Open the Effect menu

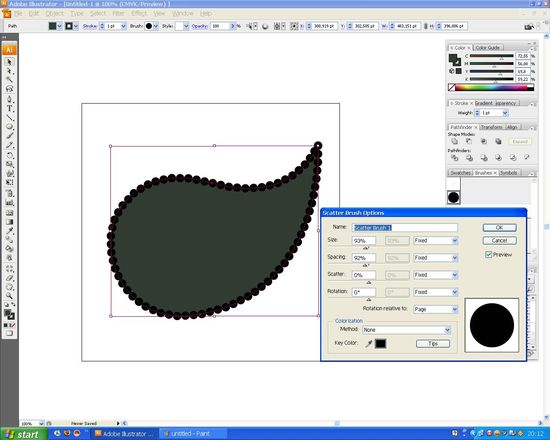click(x=139, y=13)
